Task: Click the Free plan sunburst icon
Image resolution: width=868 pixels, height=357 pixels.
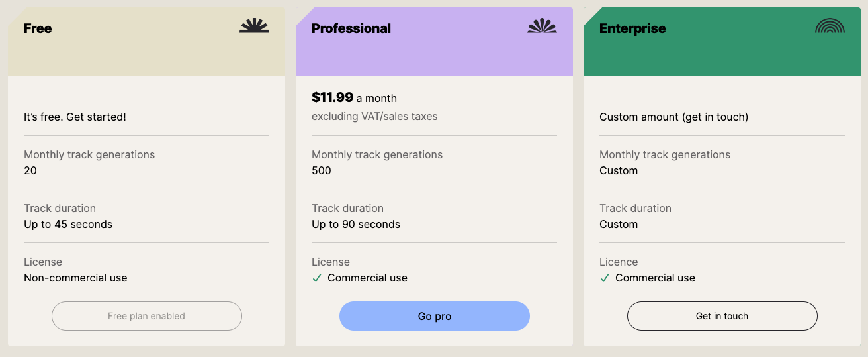Action: coord(254,26)
